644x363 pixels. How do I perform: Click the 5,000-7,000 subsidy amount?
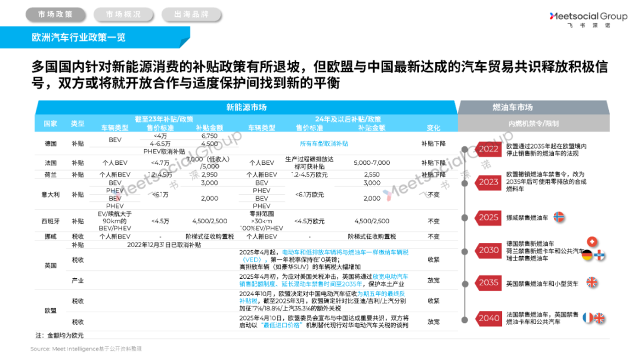pyautogui.click(x=371, y=163)
